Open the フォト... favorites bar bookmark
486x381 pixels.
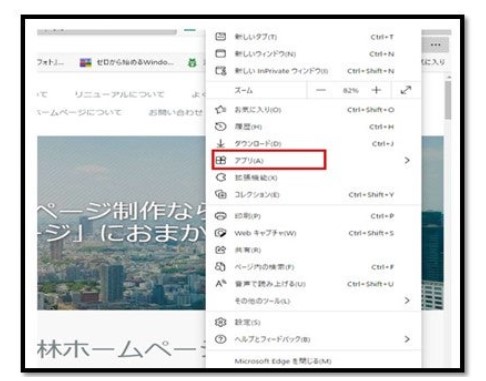tap(50, 62)
